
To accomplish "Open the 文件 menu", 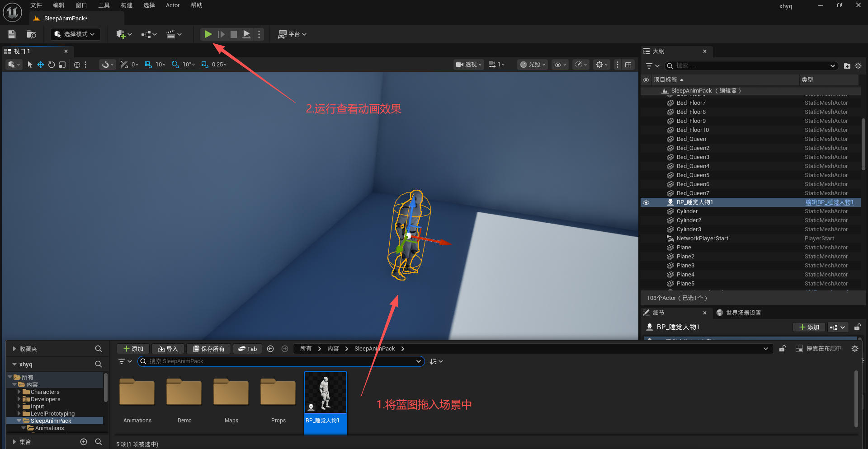I will pos(36,5).
